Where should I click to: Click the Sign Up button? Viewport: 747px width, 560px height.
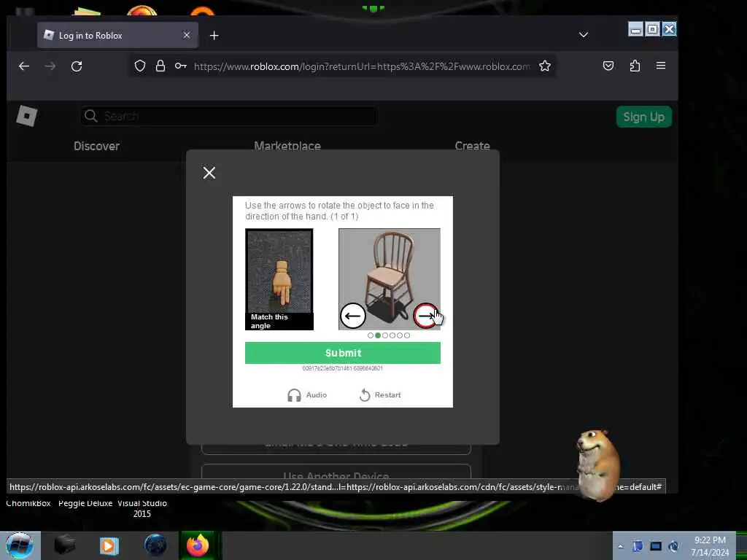(x=643, y=117)
